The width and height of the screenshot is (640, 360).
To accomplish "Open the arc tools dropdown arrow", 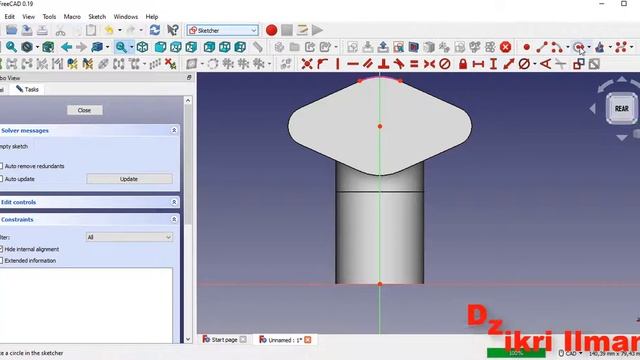I will [x=567, y=47].
